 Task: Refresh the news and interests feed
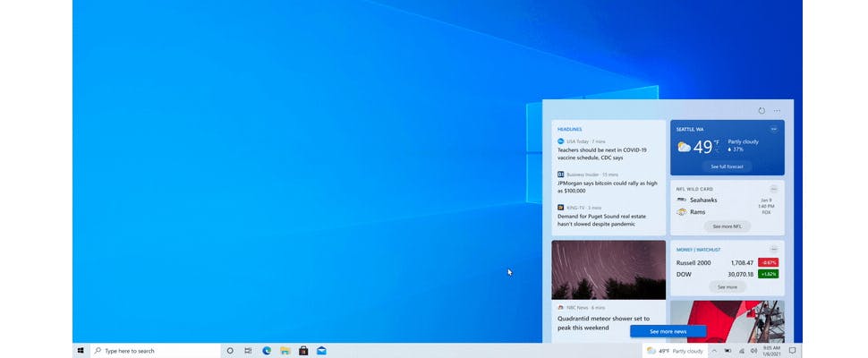pos(762,111)
